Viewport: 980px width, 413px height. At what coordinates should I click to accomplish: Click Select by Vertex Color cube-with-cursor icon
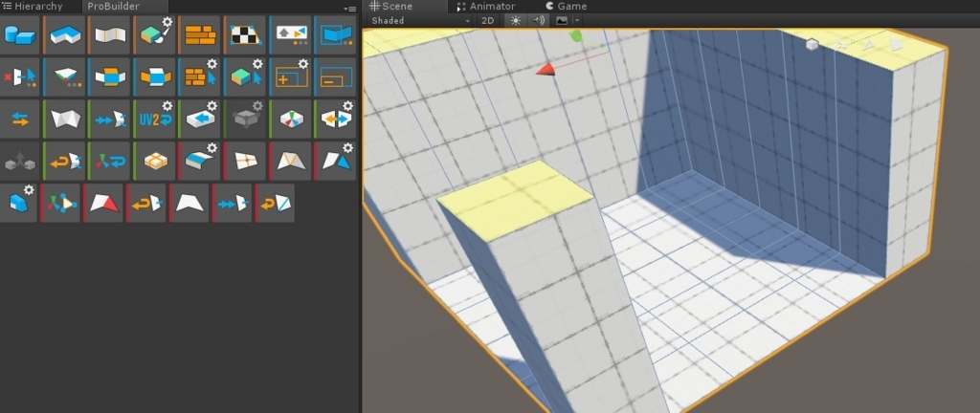coord(246,77)
